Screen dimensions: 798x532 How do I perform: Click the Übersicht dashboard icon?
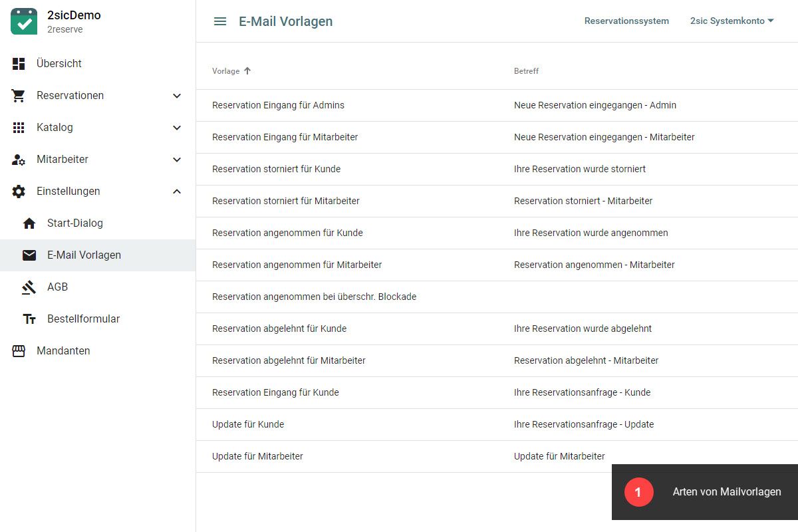(x=19, y=64)
